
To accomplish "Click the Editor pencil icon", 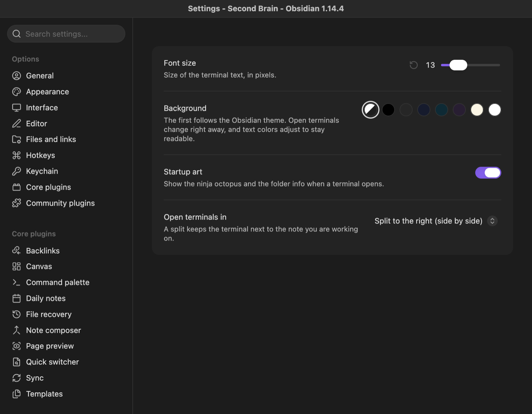I will point(16,124).
